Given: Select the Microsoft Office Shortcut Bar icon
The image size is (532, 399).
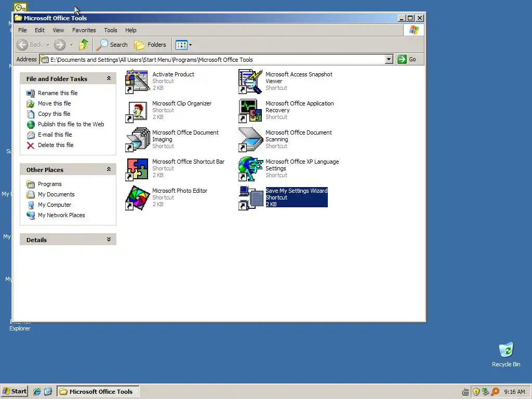Looking at the screenshot, I should coord(137,169).
